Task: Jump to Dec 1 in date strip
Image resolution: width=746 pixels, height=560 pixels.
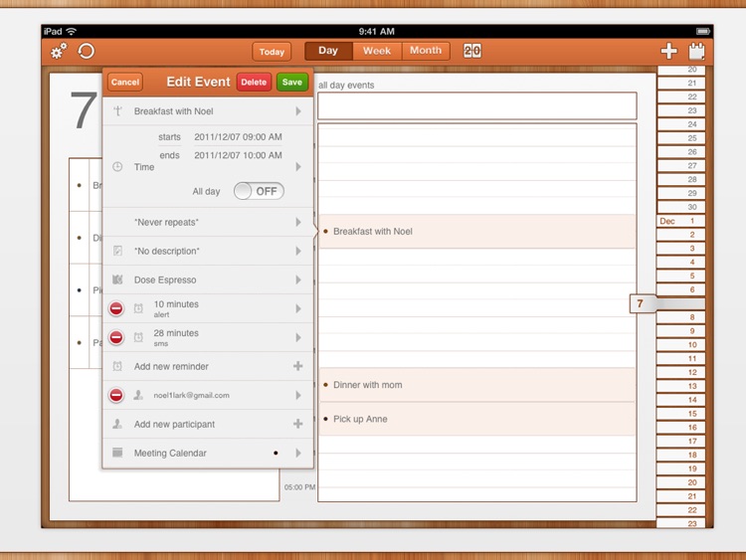Action: pyautogui.click(x=680, y=221)
